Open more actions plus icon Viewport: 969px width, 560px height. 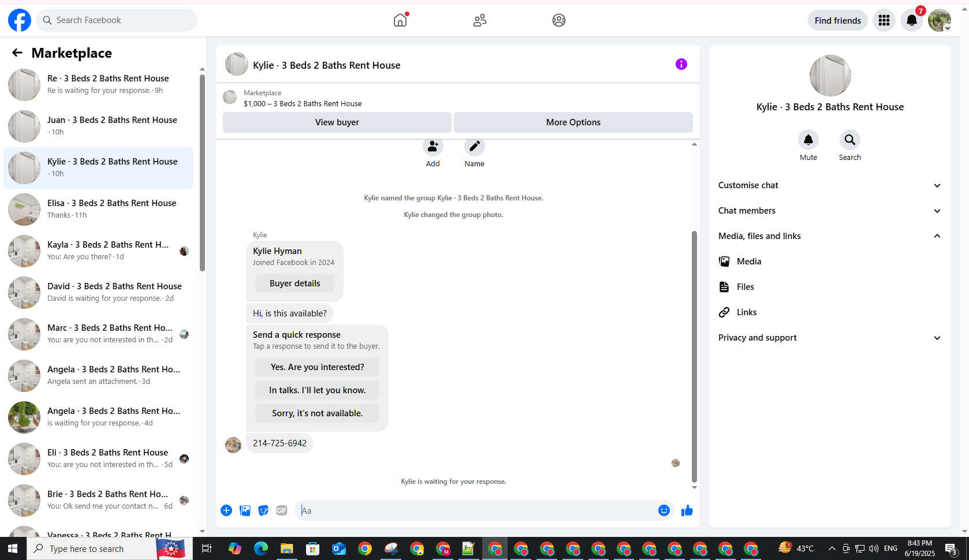tap(226, 510)
